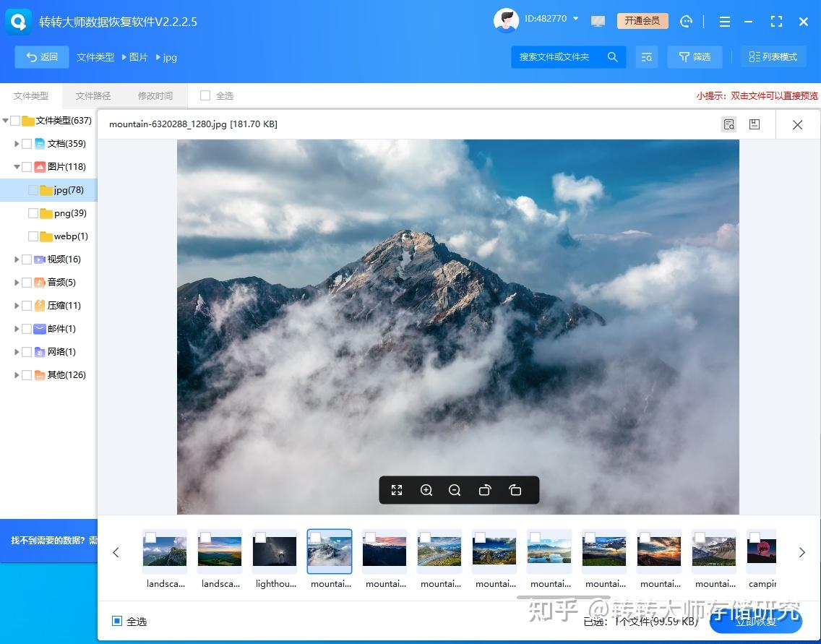821x644 pixels.
Task: Switch to the 修改时间 tab
Action: (155, 95)
